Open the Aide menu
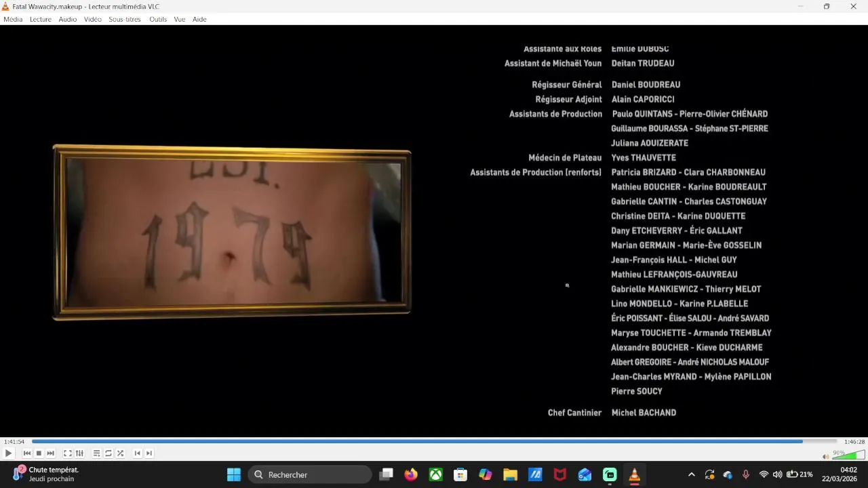 coord(199,19)
